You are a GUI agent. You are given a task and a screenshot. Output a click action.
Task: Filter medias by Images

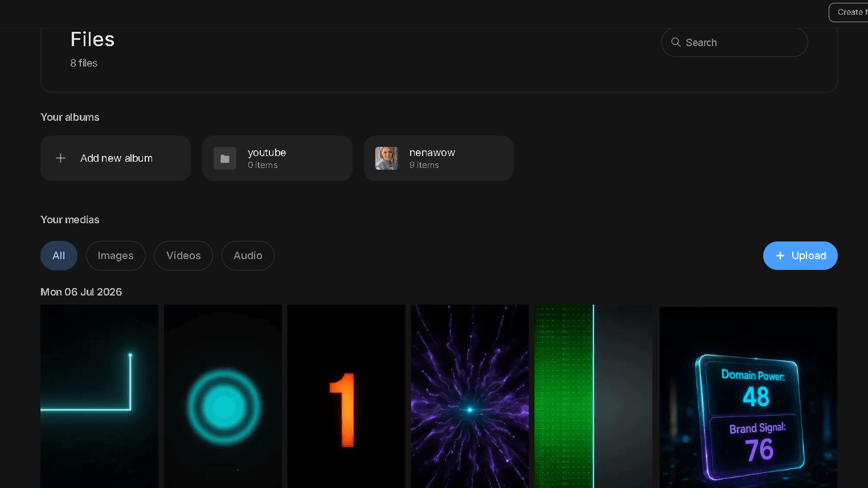coord(116,256)
